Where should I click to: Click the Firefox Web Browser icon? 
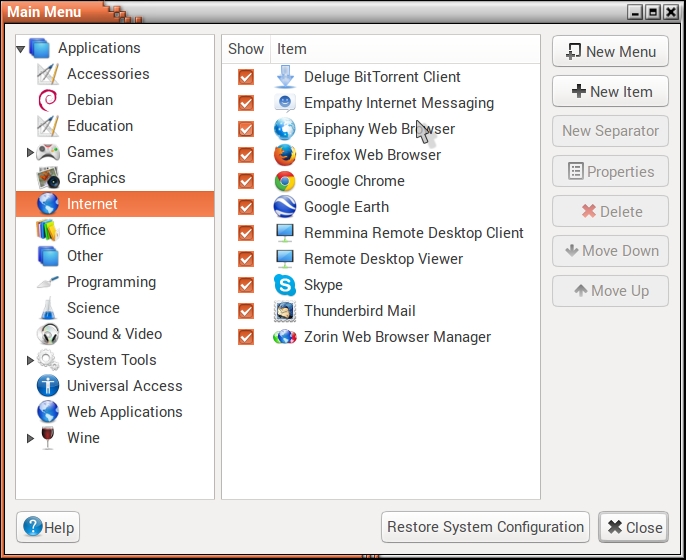coord(285,155)
